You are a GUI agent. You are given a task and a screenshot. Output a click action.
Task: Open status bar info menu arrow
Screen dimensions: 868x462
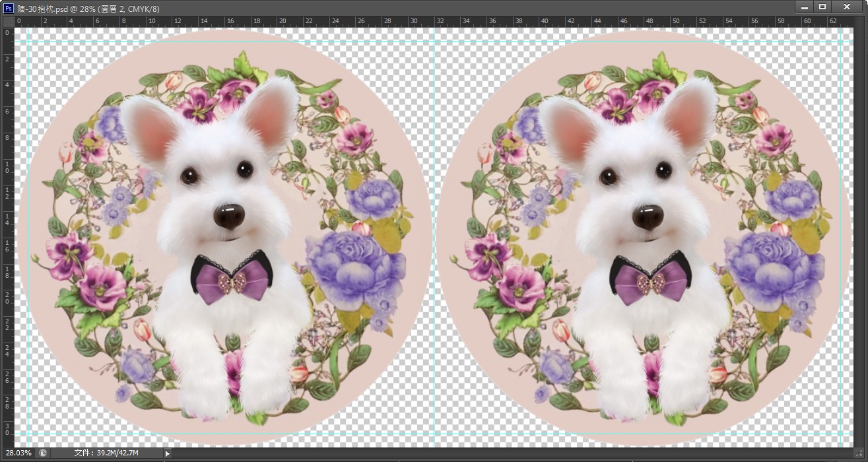click(167, 453)
